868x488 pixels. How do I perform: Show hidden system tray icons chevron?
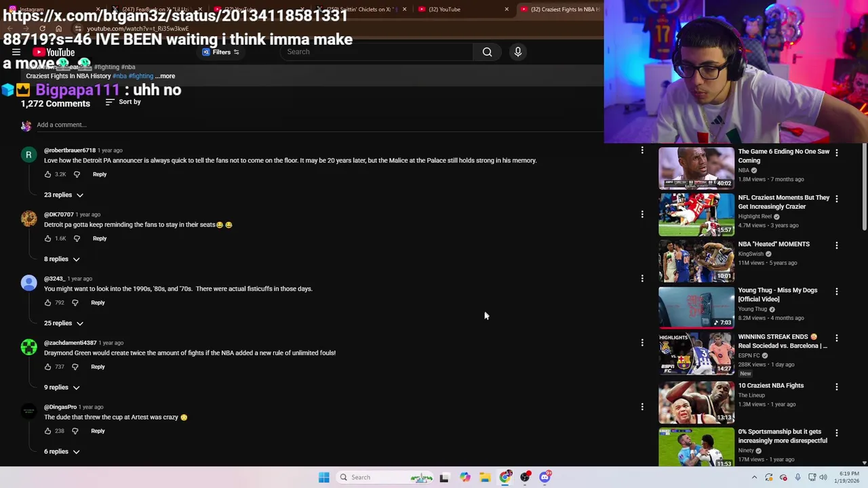pyautogui.click(x=754, y=477)
